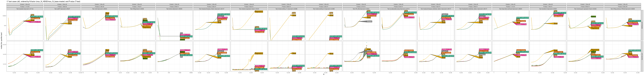Click the shallow regression fixed in #4440 title
This screenshot has width=644, height=76.
[249, 9]
